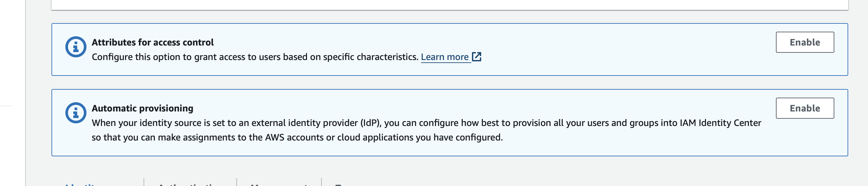Switch to the Identity source tab
This screenshot has width=868, height=186.
(81, 184)
